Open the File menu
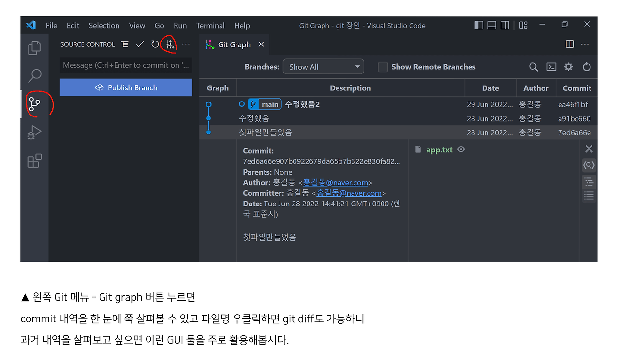Image resolution: width=619 pixels, height=364 pixels. click(x=51, y=25)
